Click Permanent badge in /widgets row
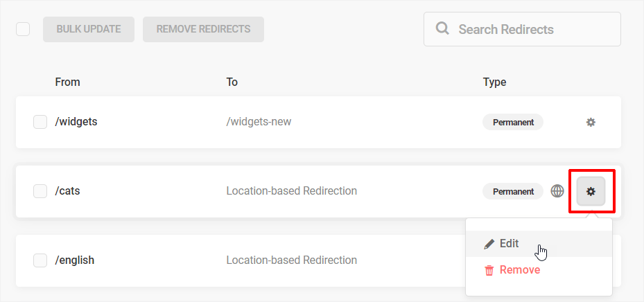 click(513, 123)
